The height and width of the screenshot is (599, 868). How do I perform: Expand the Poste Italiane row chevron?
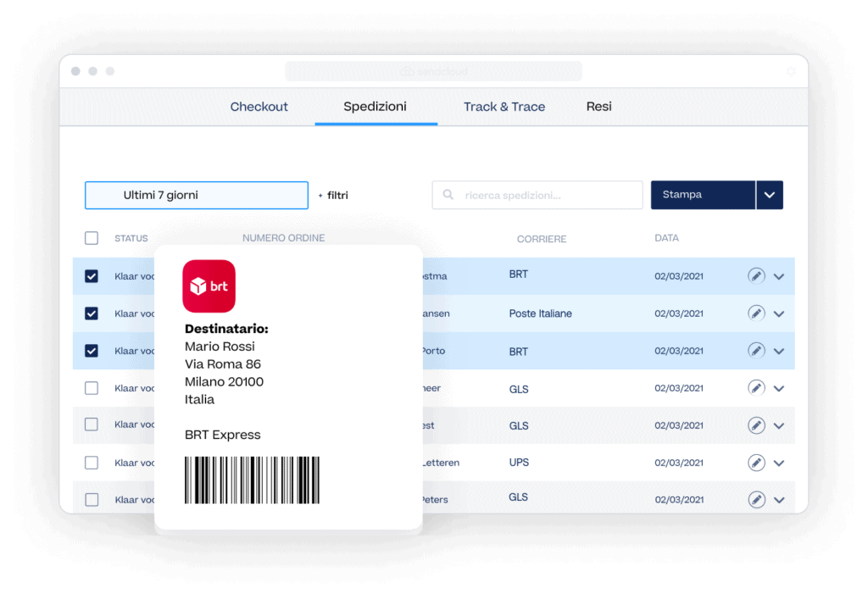click(x=779, y=313)
